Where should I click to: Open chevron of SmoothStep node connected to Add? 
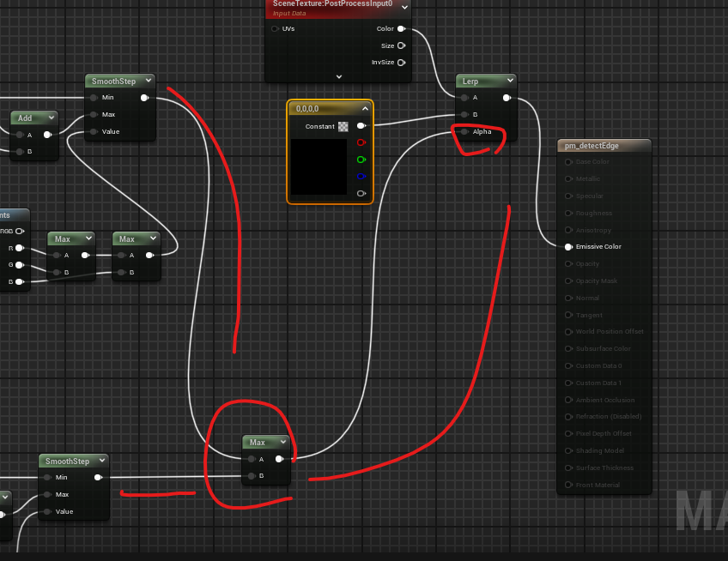click(149, 81)
